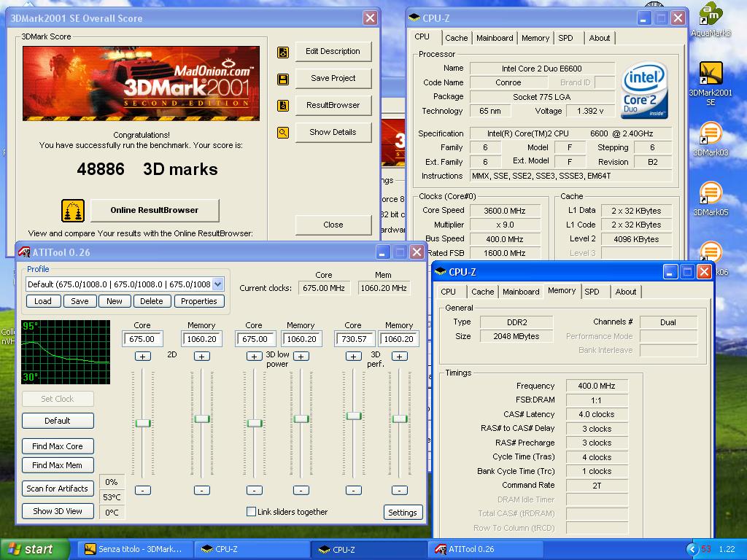Increase 2D Memory clock with plus button

point(202,356)
